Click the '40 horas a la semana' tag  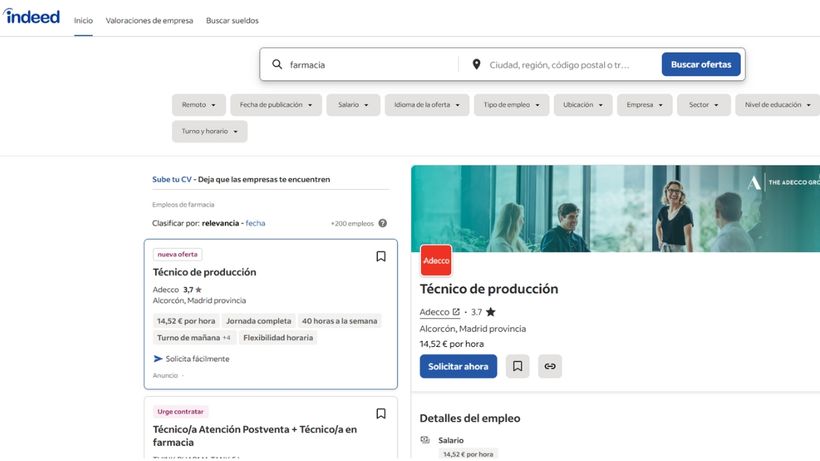tap(339, 321)
